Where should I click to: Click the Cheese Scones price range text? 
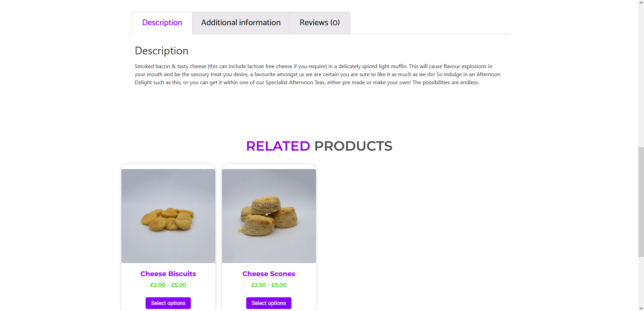click(269, 285)
